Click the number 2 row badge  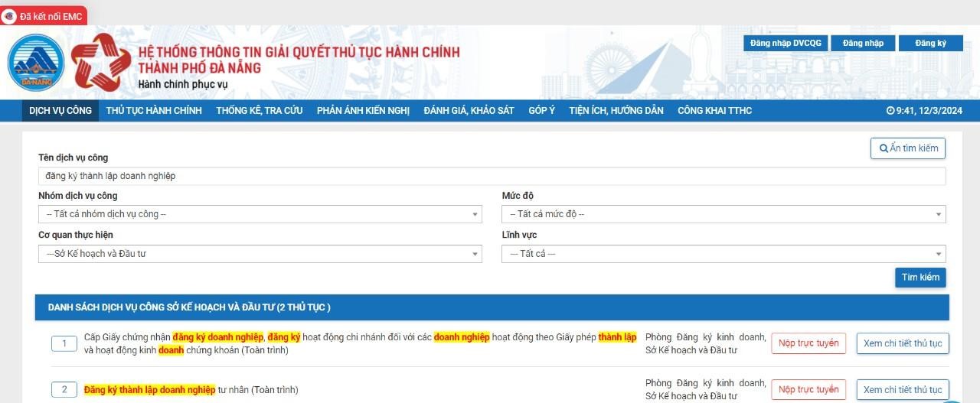[x=64, y=390]
